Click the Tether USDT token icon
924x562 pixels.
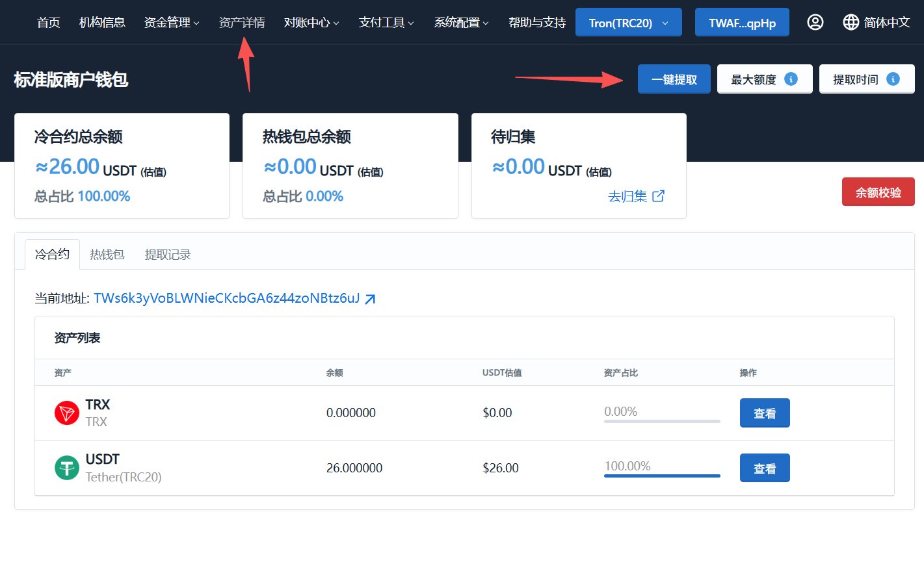66,468
